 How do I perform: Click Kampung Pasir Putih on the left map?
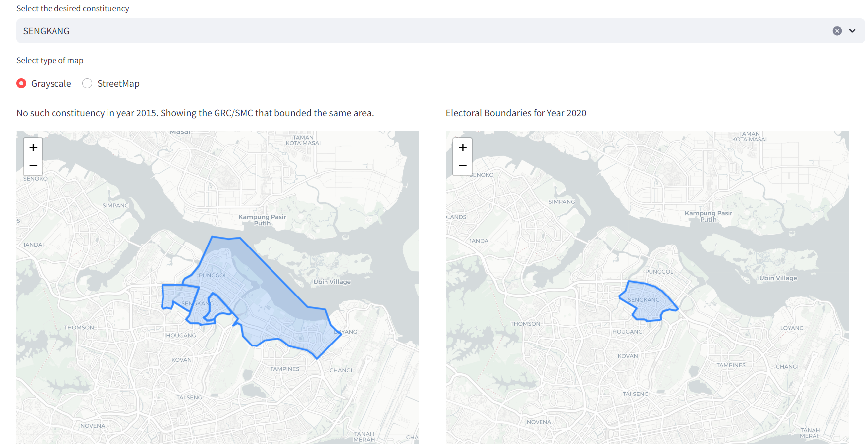point(262,220)
